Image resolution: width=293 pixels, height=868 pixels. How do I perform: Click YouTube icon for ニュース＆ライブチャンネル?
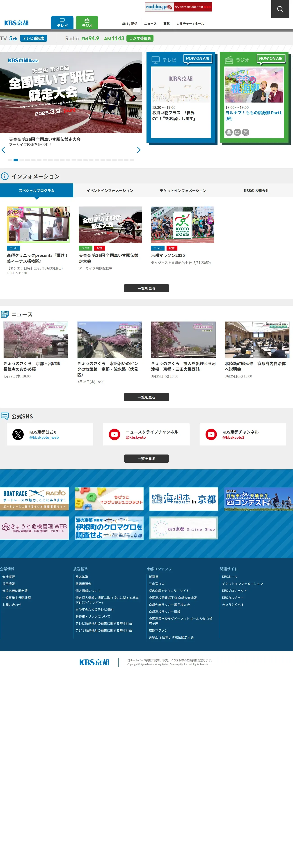coord(115,434)
